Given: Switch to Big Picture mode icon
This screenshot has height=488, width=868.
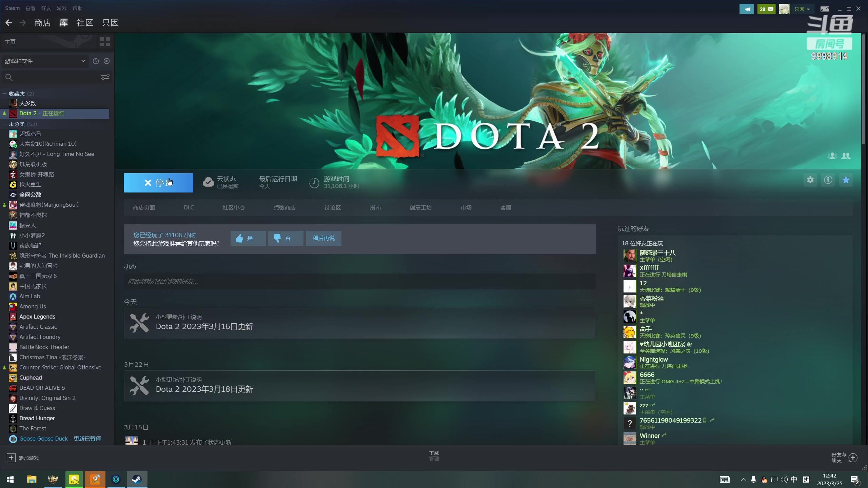Looking at the screenshot, I should 825,9.
